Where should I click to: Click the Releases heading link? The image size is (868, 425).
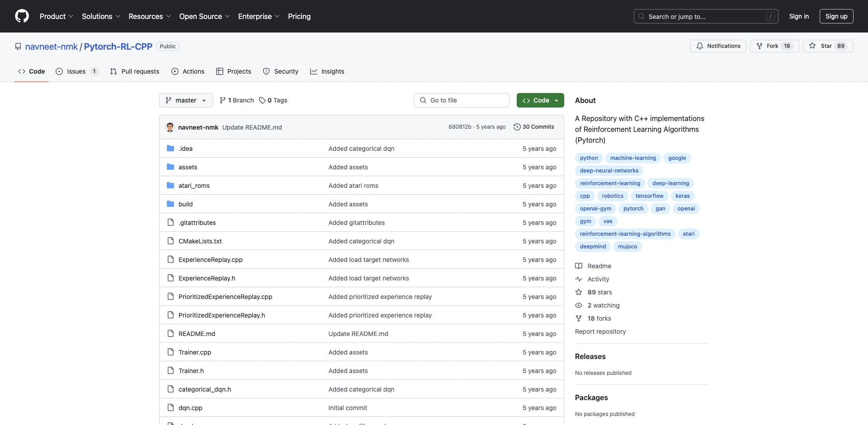[x=590, y=356]
